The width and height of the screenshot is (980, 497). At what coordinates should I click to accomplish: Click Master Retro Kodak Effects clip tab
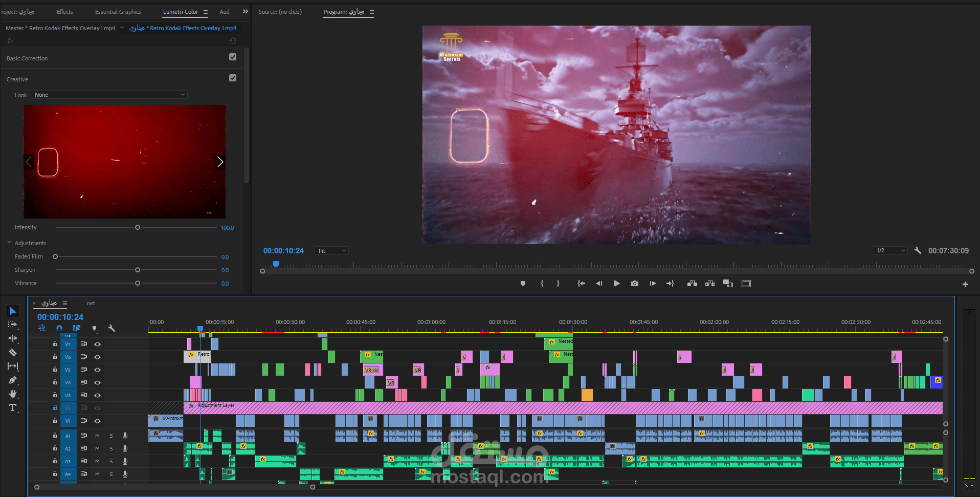(60, 28)
